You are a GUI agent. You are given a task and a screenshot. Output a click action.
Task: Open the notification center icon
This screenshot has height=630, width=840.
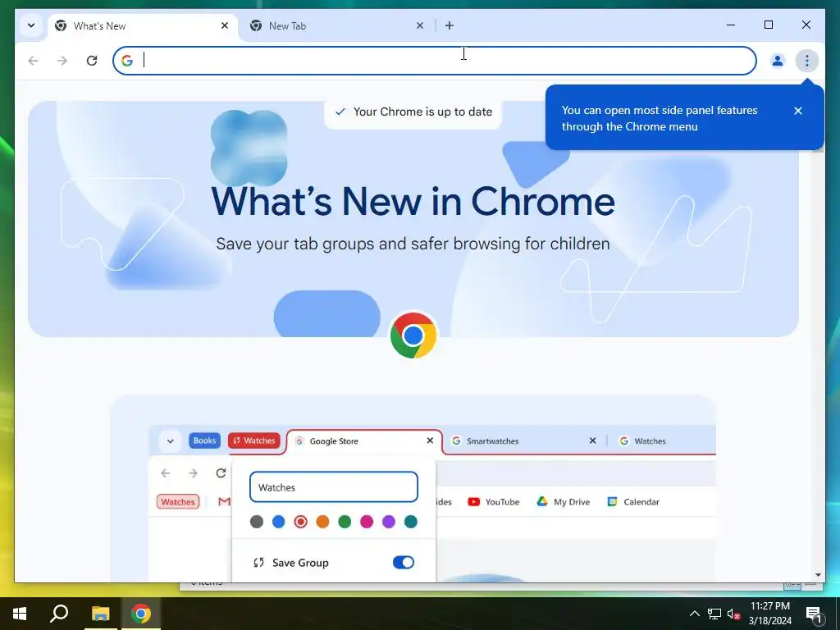coord(814,614)
